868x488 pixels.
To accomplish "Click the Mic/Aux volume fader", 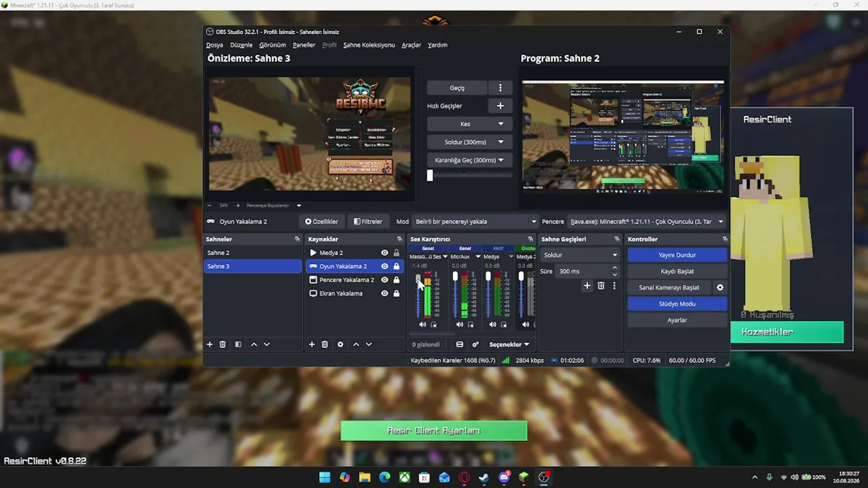I will point(455,277).
